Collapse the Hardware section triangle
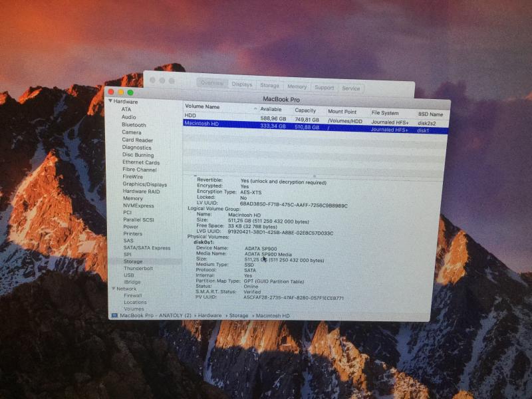 (x=110, y=101)
